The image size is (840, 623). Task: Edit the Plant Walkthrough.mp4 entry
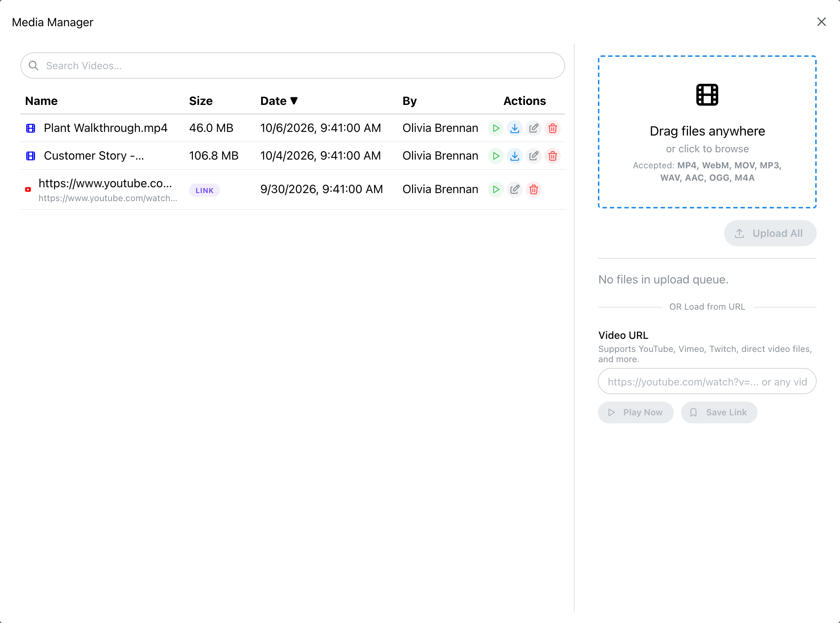tap(534, 128)
